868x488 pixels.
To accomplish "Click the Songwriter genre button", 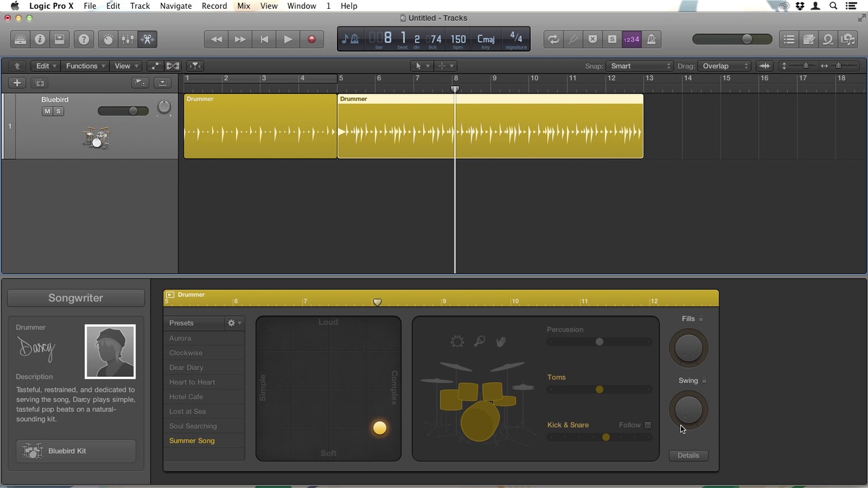I will pos(76,298).
